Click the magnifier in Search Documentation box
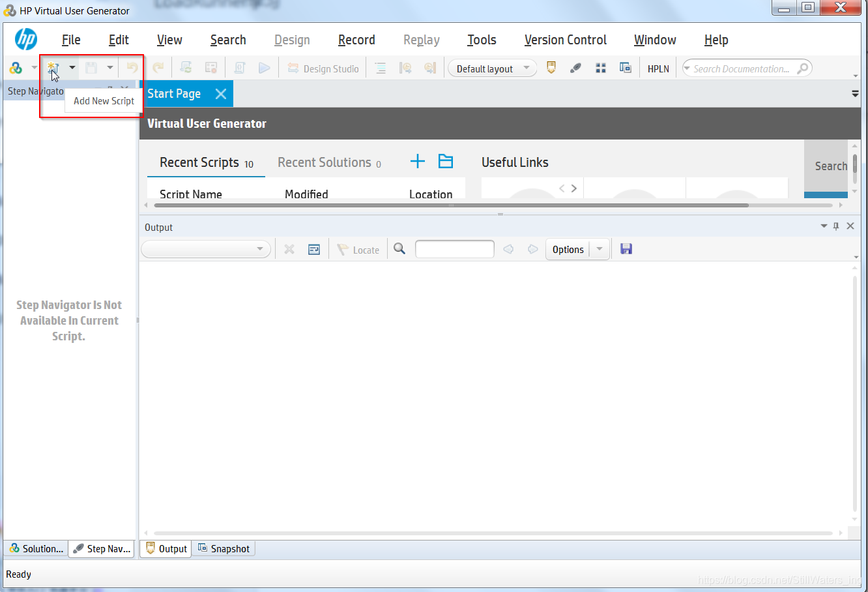Screen dimensions: 868x592 803,68
